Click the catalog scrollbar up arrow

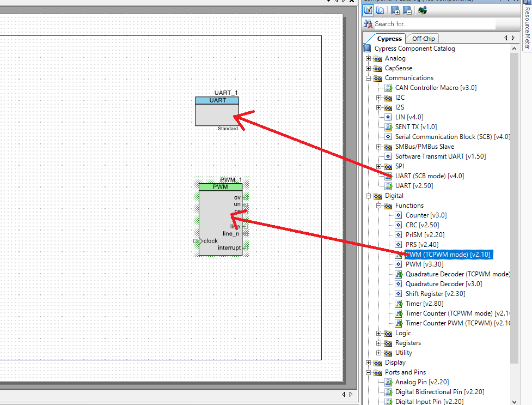[x=515, y=49]
